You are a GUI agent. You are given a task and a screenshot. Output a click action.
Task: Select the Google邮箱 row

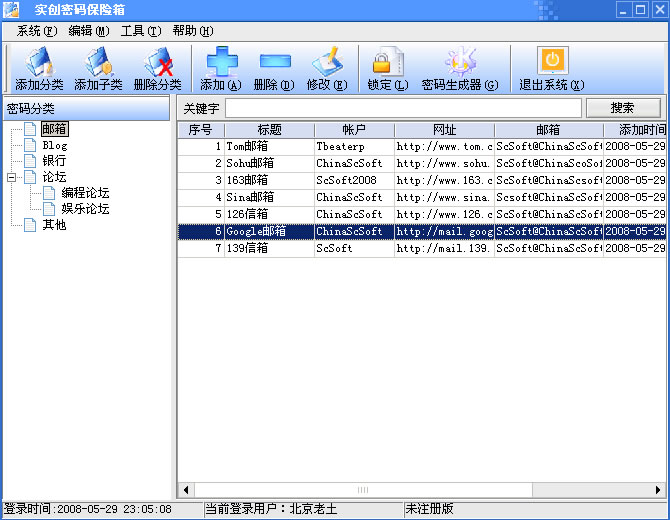(422, 232)
